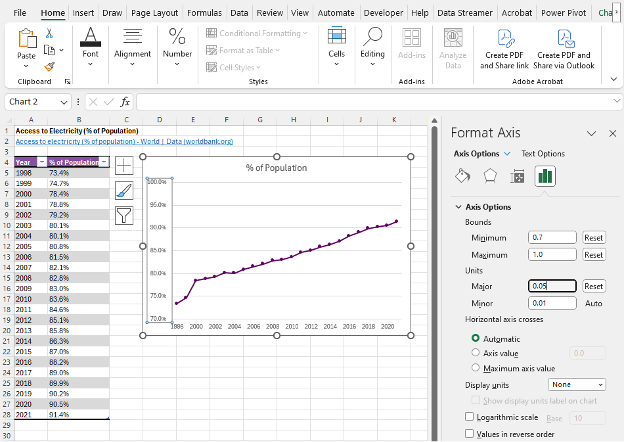Open the Display units None dropdown

577,384
